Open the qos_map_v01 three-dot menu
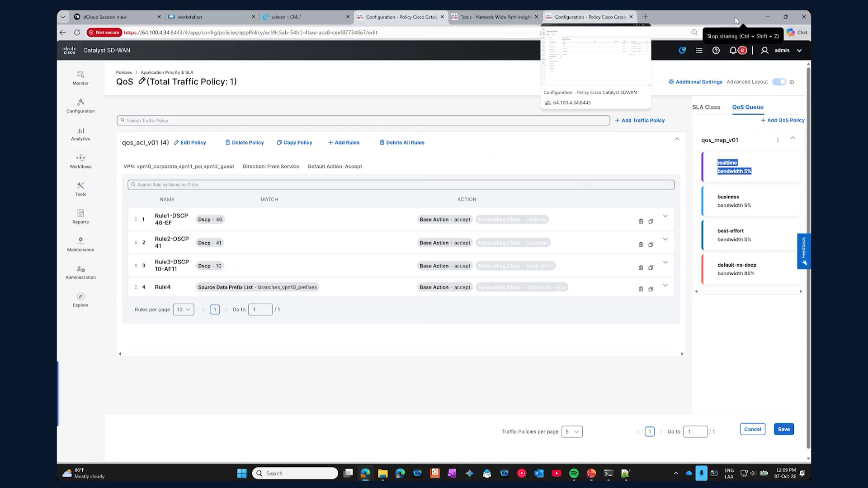Image resolution: width=868 pixels, height=488 pixels. point(778,140)
